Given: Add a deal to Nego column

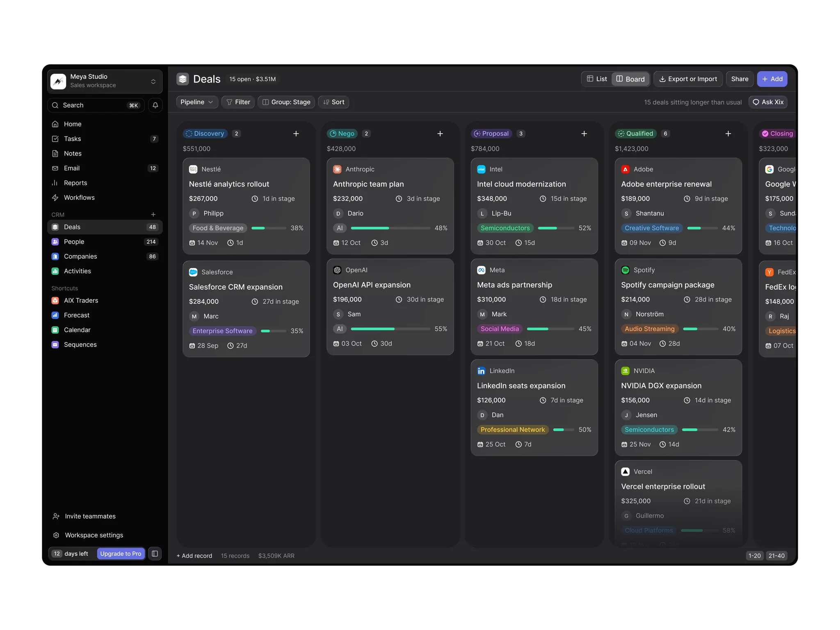Looking at the screenshot, I should [x=440, y=134].
